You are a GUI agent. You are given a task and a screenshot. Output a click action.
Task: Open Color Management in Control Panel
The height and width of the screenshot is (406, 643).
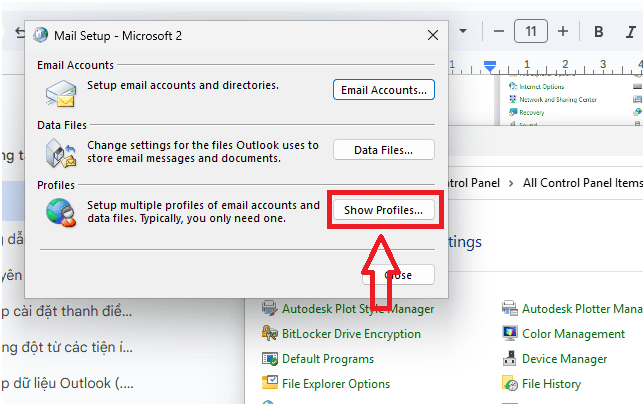point(573,334)
